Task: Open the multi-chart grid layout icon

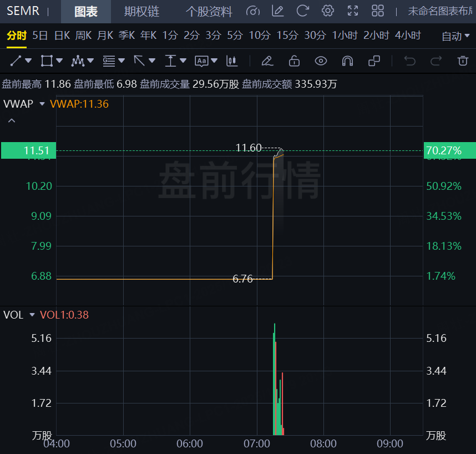Action: (378, 11)
